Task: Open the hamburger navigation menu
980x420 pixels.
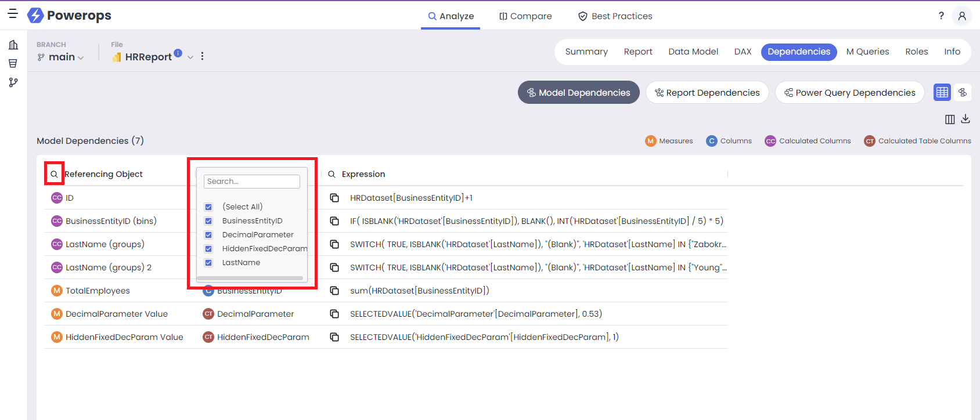Action: pyautogui.click(x=13, y=13)
